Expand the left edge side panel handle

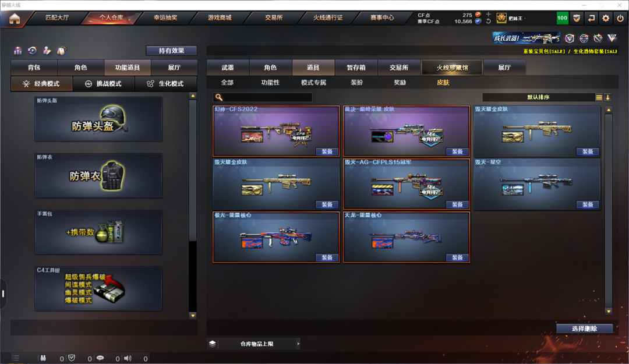pyautogui.click(x=3, y=294)
